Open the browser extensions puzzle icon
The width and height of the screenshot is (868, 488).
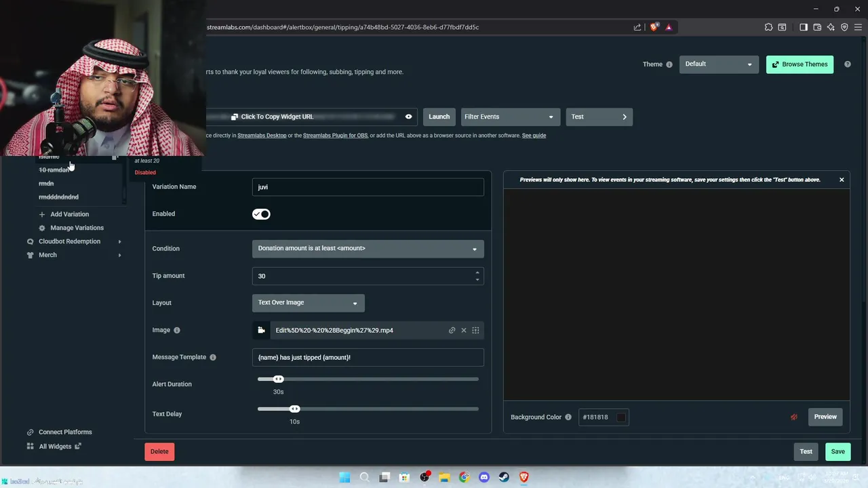click(x=768, y=27)
